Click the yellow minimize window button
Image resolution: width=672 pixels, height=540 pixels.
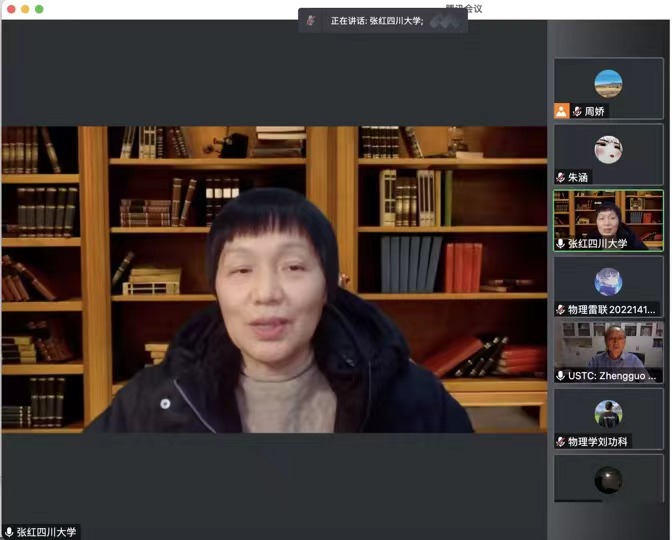click(25, 9)
